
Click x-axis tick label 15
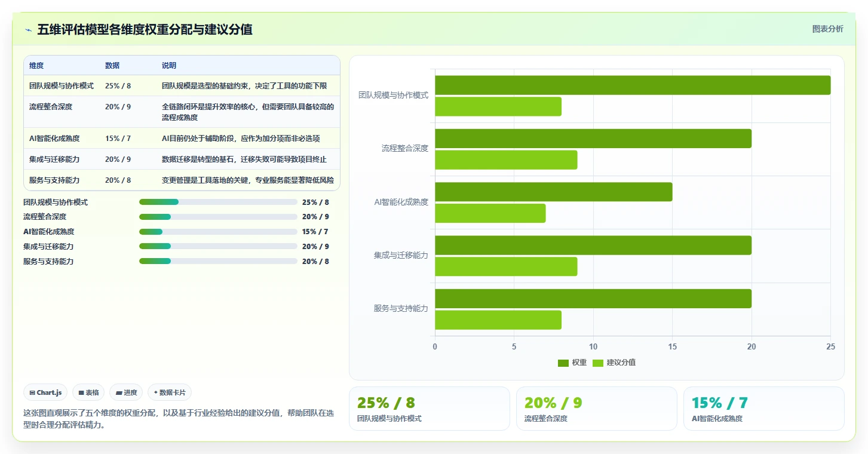[672, 346]
